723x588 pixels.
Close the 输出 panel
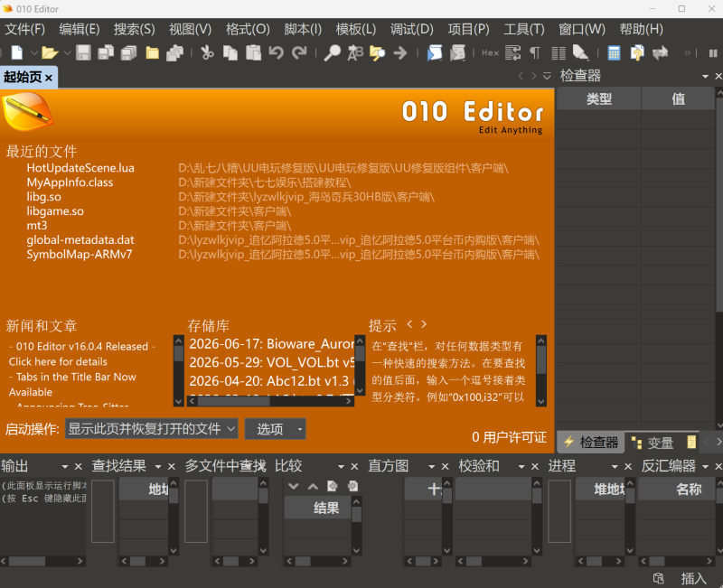(79, 467)
